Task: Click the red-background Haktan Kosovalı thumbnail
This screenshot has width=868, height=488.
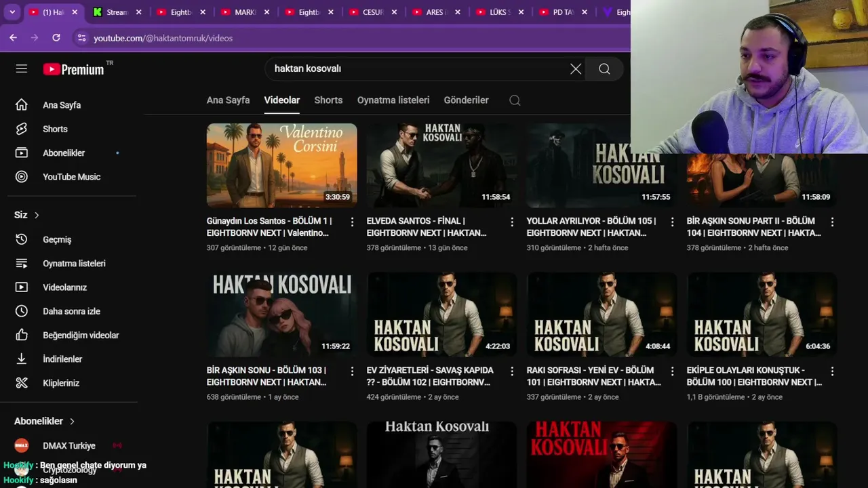Action: 602,455
